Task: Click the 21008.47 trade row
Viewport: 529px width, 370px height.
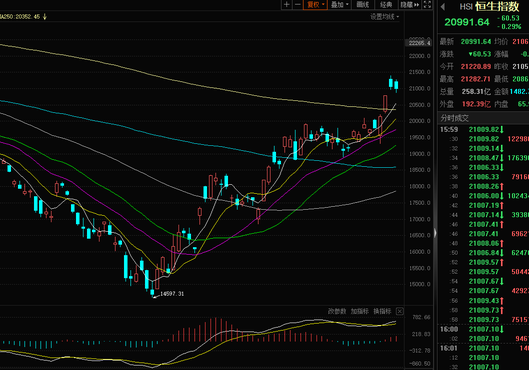Action: pyautogui.click(x=483, y=158)
